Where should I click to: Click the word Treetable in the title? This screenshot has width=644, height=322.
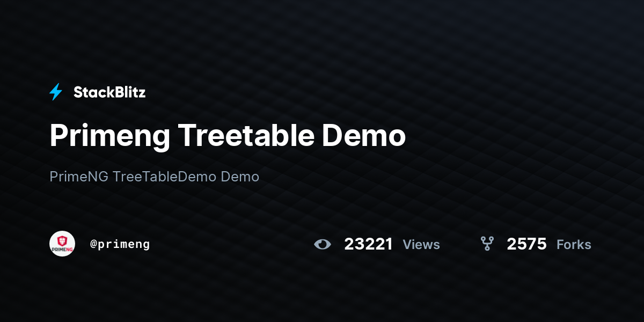(x=246, y=135)
